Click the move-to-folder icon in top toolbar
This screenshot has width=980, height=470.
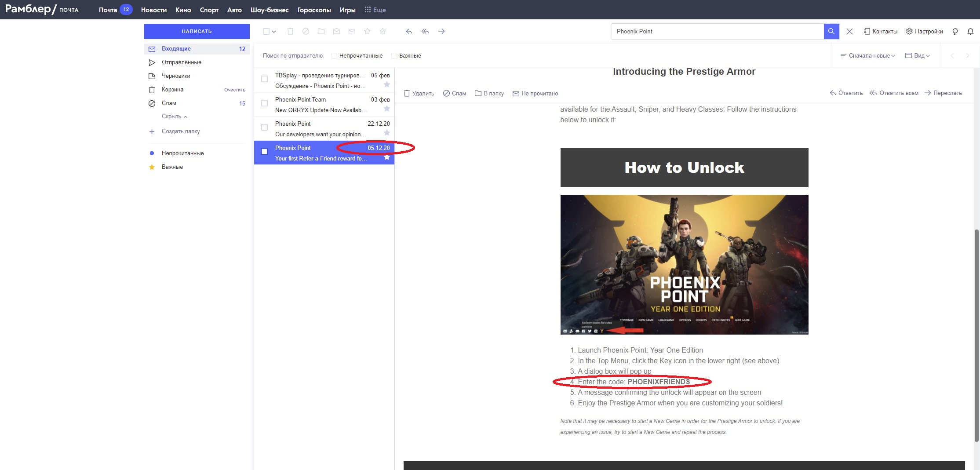[321, 31]
